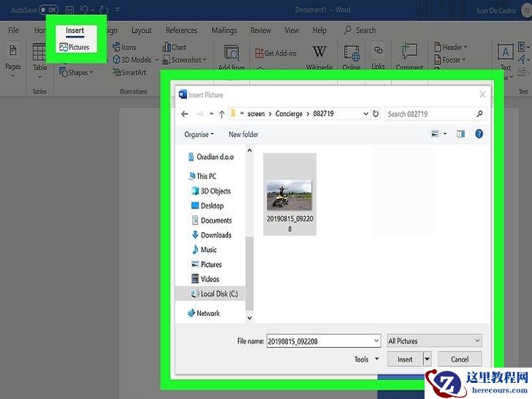This screenshot has height=399, width=532.
Task: Open the All Pictures file type dropdown
Action: click(434, 341)
